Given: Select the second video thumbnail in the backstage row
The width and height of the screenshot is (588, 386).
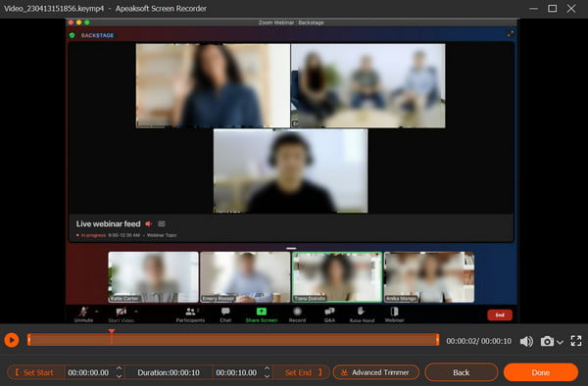Looking at the screenshot, I should pos(245,277).
